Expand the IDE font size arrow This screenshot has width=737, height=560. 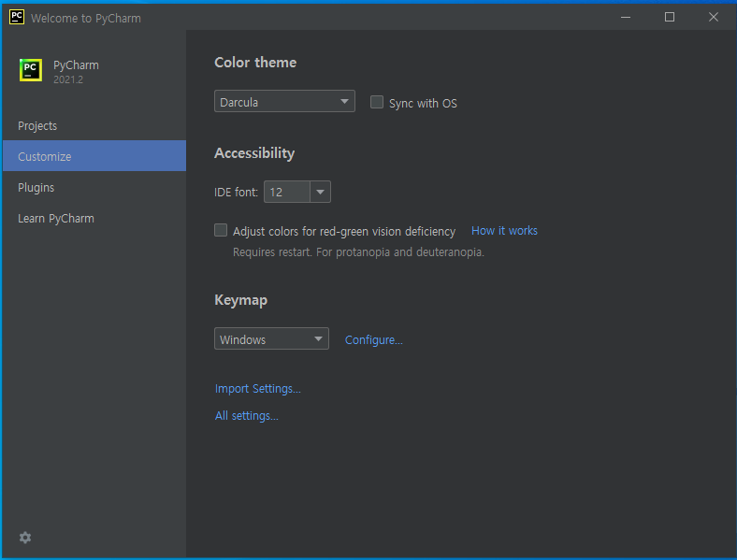(321, 192)
